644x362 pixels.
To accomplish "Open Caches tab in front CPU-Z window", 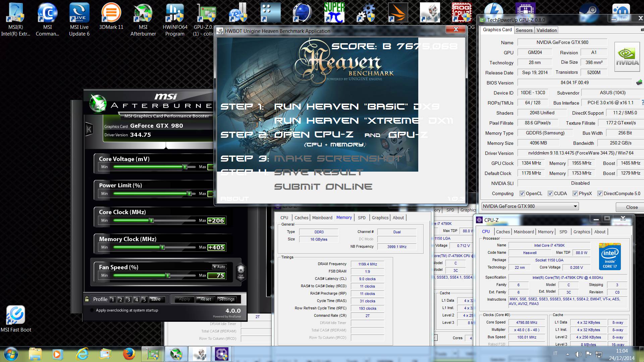I will click(x=503, y=232).
